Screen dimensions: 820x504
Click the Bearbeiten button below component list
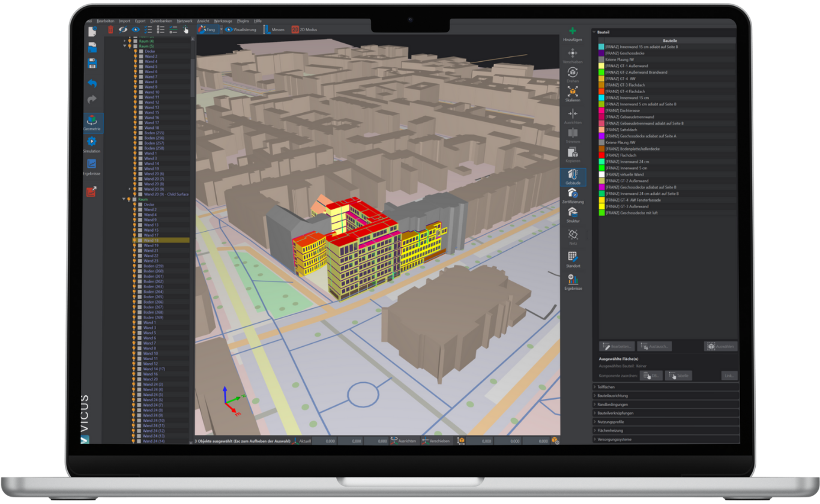(x=616, y=346)
